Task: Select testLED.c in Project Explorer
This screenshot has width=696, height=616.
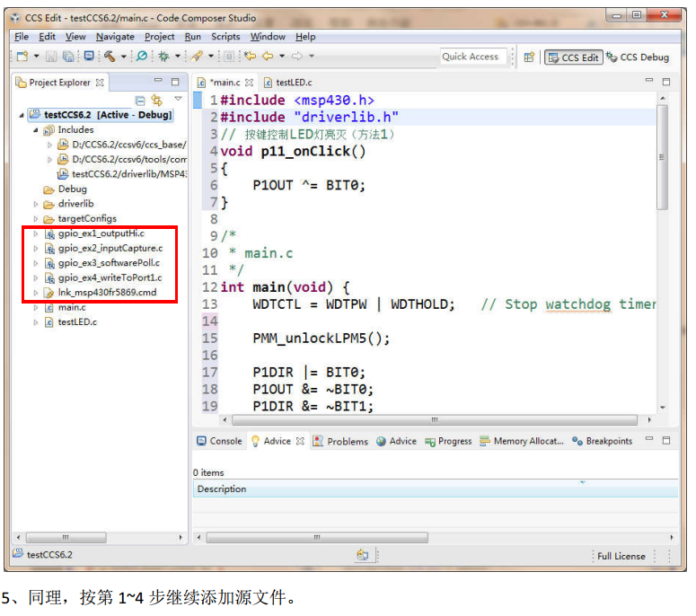Action: (77, 322)
